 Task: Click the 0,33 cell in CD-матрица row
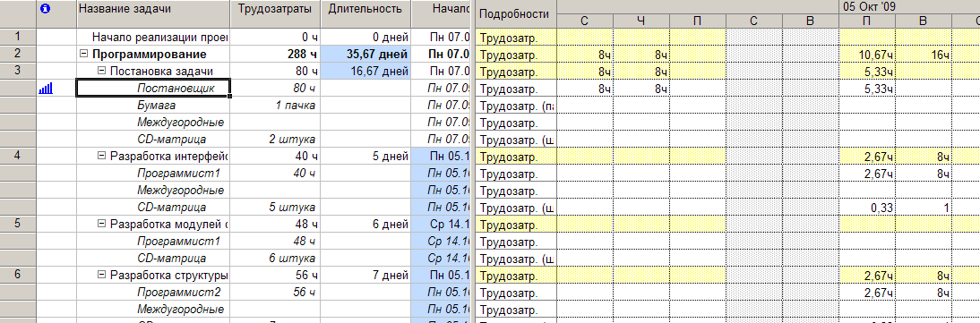click(x=866, y=207)
